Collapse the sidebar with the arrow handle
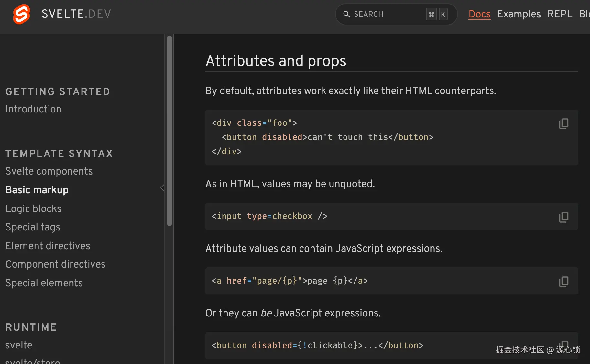The image size is (590, 364). click(x=162, y=188)
